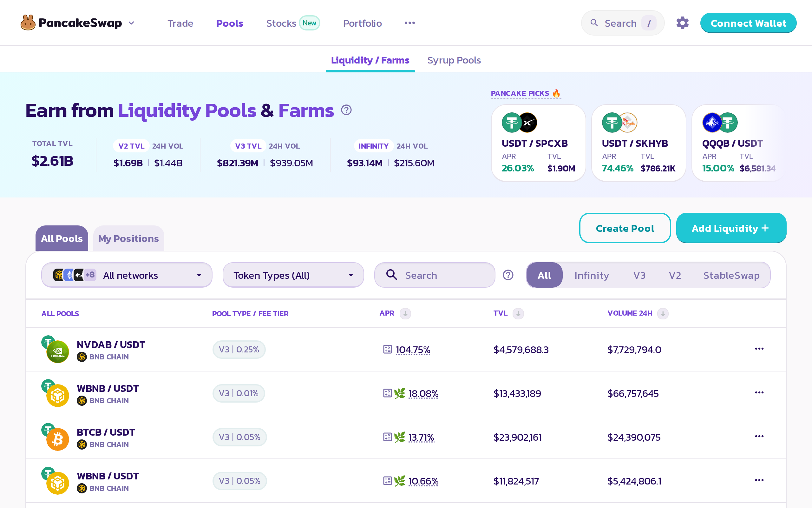Open APR calculator icon for BTCB / USDT
Image resolution: width=812 pixels, height=508 pixels.
pyautogui.click(x=388, y=437)
